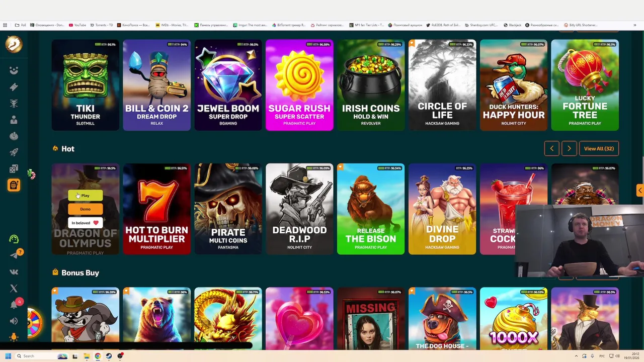Open the 1000X candy game
The image size is (644, 362).
514,318
